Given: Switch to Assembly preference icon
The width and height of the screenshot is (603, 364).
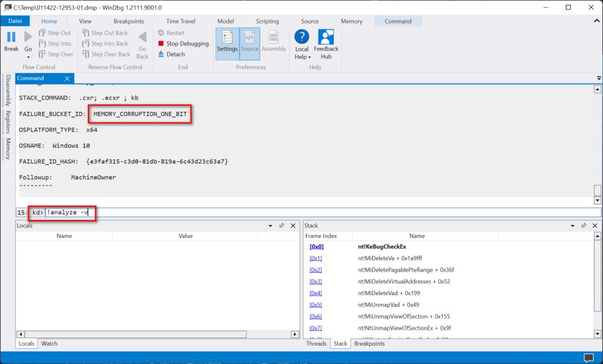Looking at the screenshot, I should 274,41.
